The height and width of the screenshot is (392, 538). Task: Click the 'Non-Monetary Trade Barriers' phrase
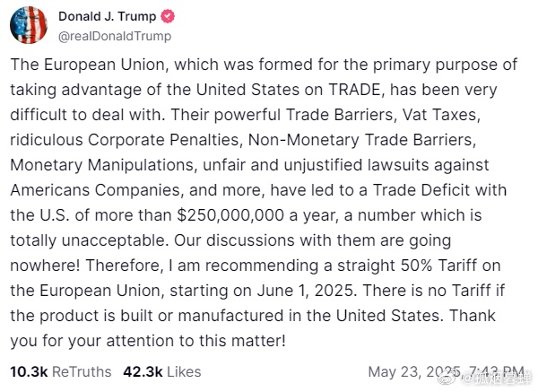360,140
